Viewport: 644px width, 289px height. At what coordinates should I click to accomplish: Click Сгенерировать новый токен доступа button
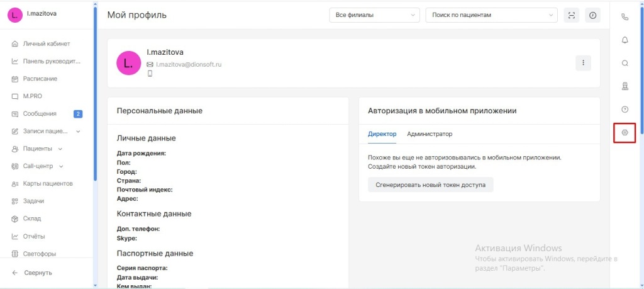(430, 184)
